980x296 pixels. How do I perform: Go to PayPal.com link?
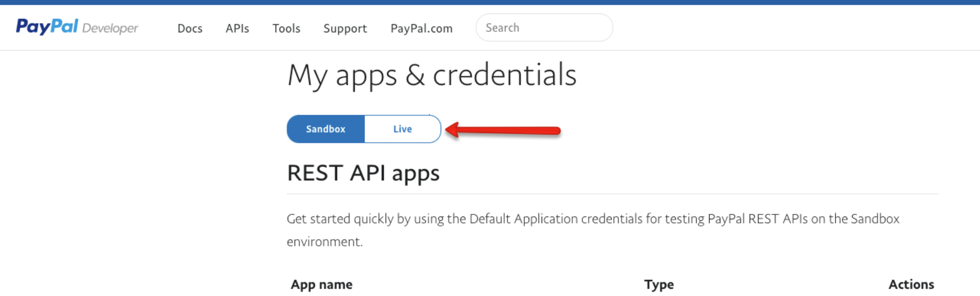click(421, 28)
